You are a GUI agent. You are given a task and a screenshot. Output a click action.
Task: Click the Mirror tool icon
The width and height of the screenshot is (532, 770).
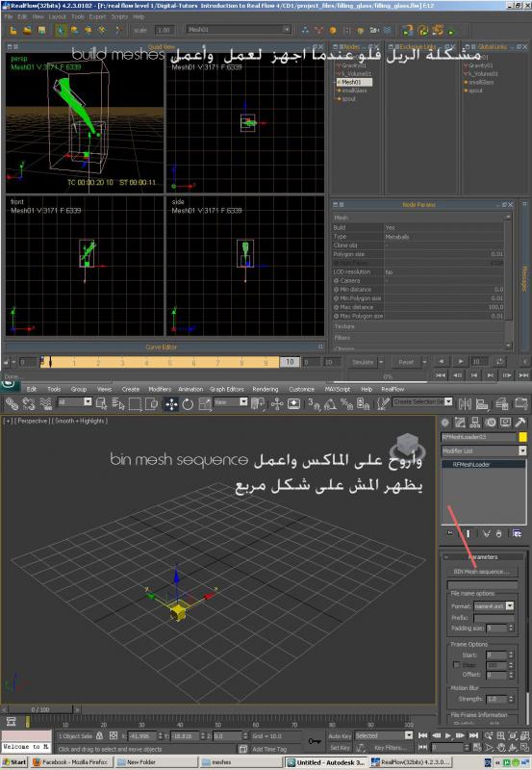[x=465, y=403]
